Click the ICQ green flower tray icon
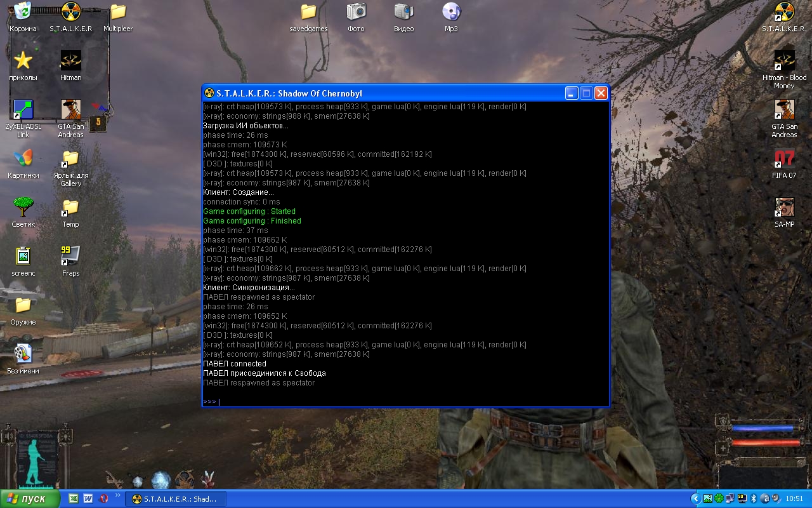812x508 pixels. tap(719, 498)
